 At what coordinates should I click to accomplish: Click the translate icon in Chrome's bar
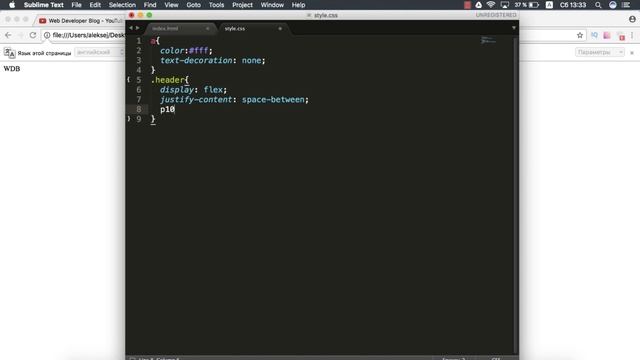coord(9,53)
